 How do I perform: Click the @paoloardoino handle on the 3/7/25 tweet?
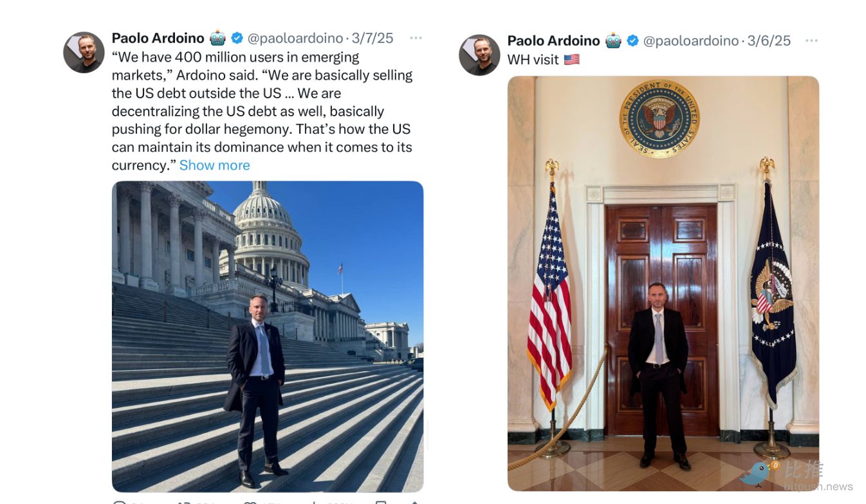coord(295,38)
